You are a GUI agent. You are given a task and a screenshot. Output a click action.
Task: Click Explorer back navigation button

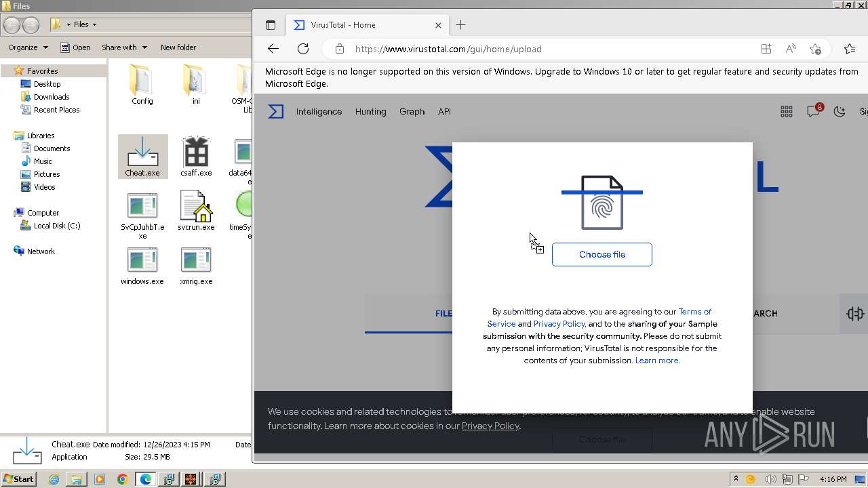12,25
